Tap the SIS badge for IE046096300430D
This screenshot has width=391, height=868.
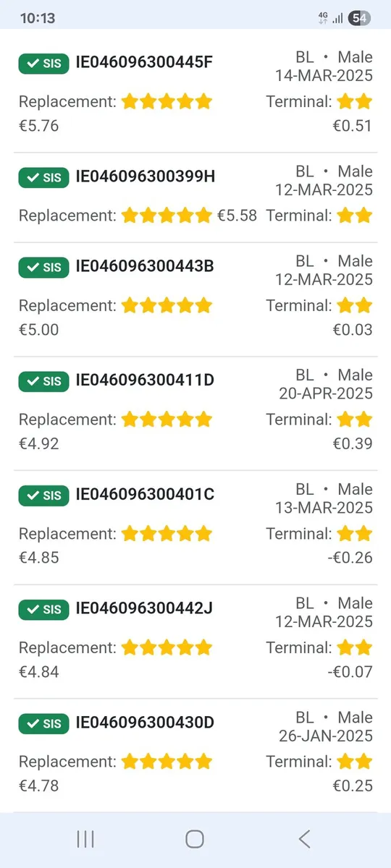pos(44,723)
